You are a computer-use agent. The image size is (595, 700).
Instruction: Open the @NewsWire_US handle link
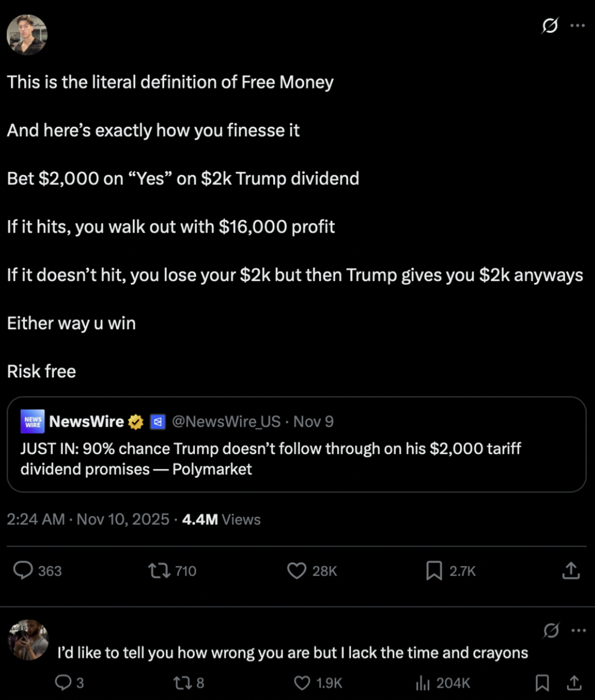226,421
